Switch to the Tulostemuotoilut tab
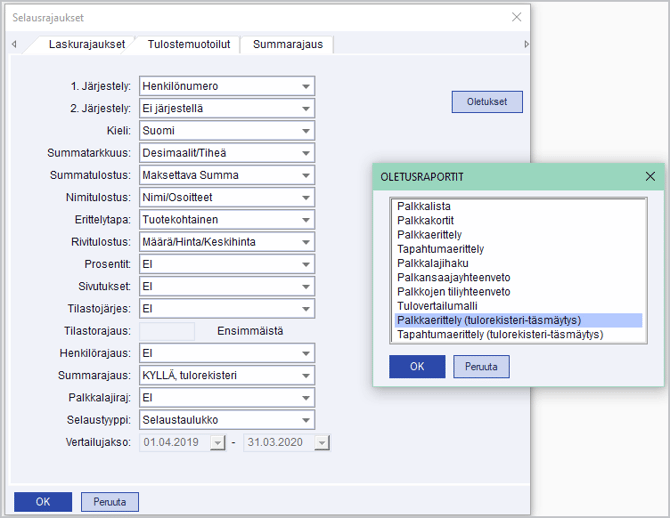 click(x=189, y=44)
